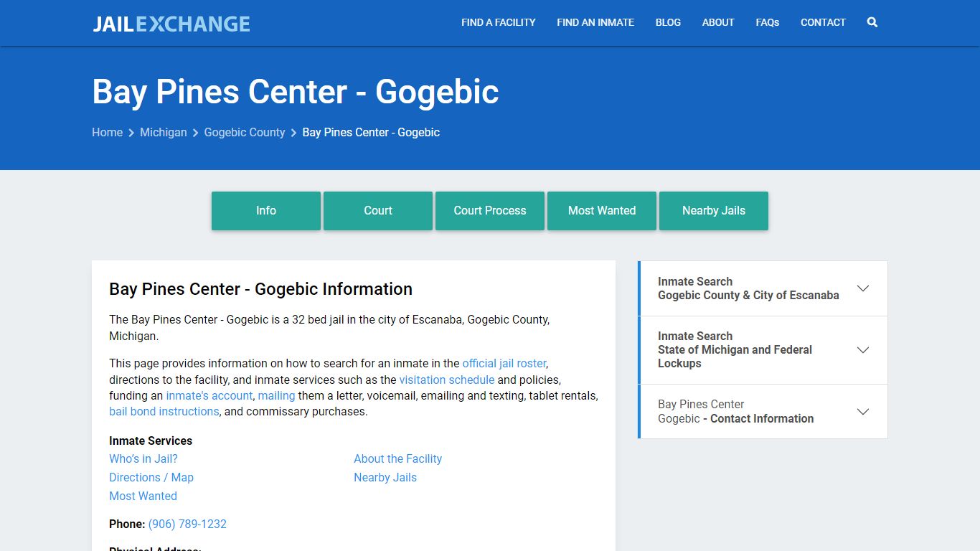Click the Nearby Jails link under Inmate Services

pyautogui.click(x=385, y=478)
